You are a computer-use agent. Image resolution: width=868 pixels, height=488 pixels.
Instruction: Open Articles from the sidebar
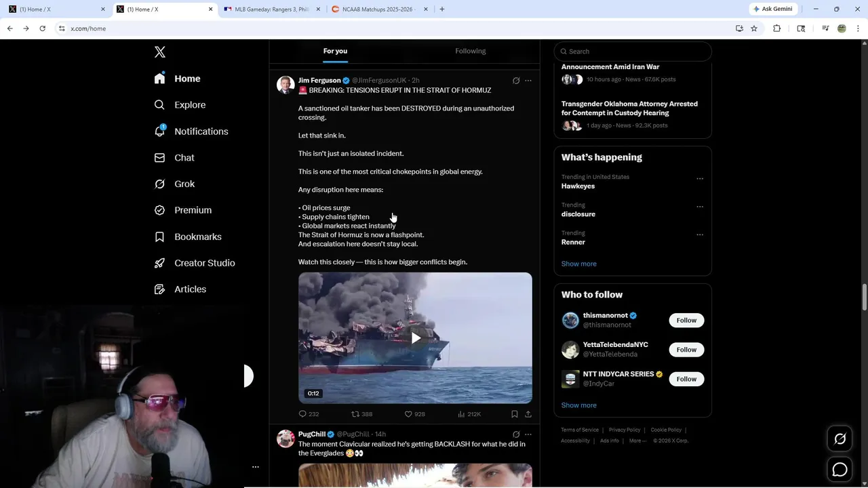180,289
